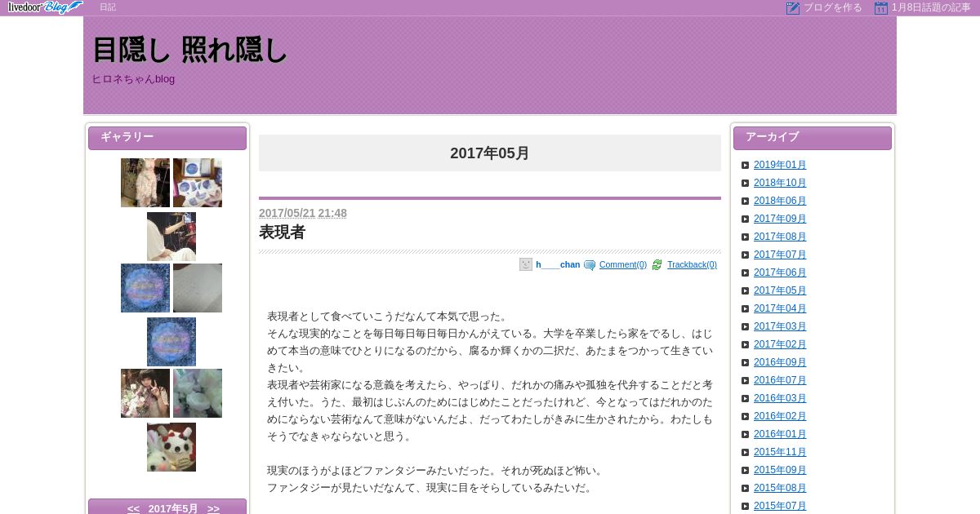This screenshot has height=514, width=980.
Task: Open archive 2015年11月
Action: point(780,452)
